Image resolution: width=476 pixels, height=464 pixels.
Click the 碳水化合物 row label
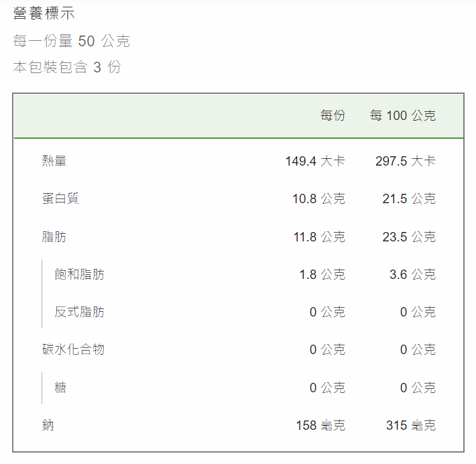(x=73, y=349)
